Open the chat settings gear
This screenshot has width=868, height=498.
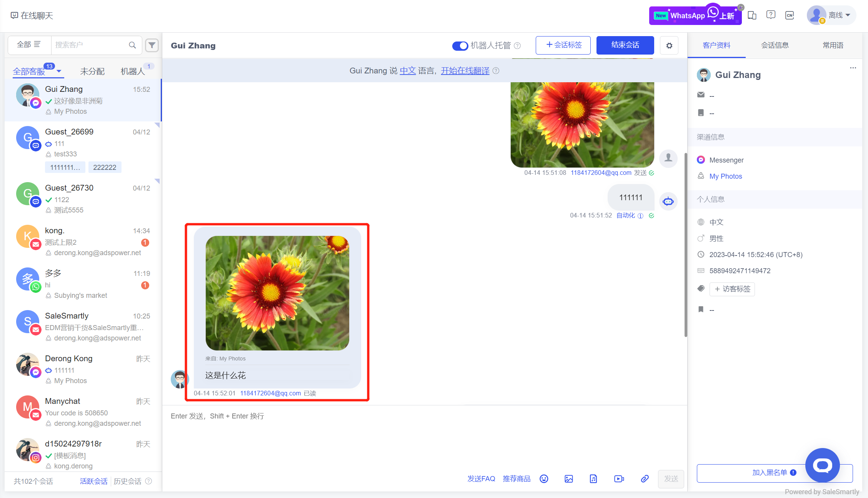tap(669, 45)
